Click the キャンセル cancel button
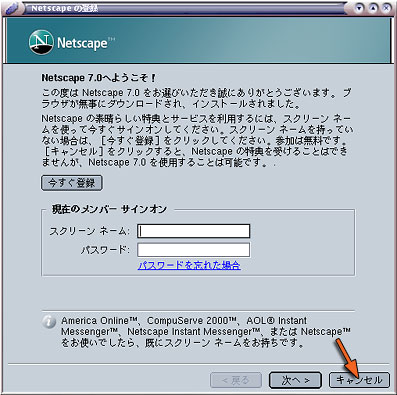This screenshot has width=397, height=395. [x=359, y=380]
